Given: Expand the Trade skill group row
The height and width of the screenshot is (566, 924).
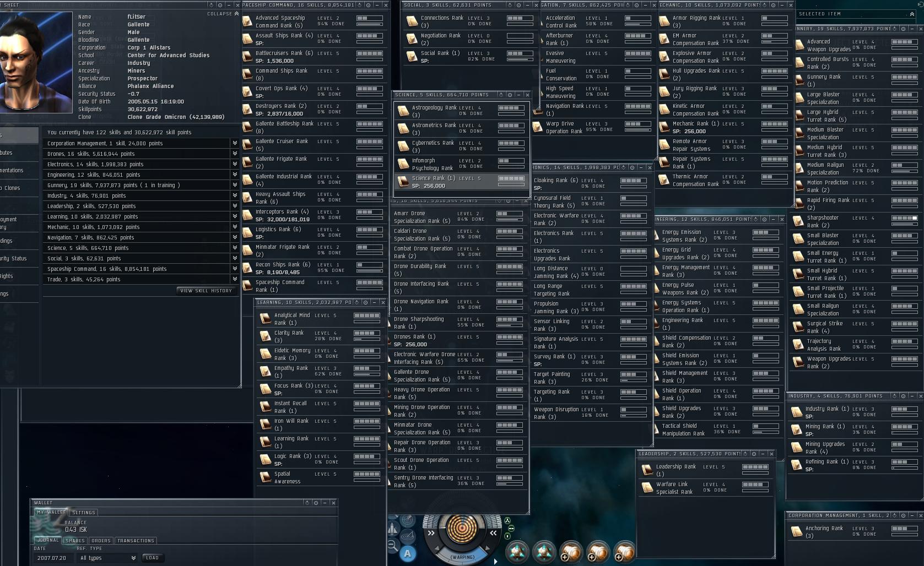Looking at the screenshot, I should (141, 279).
